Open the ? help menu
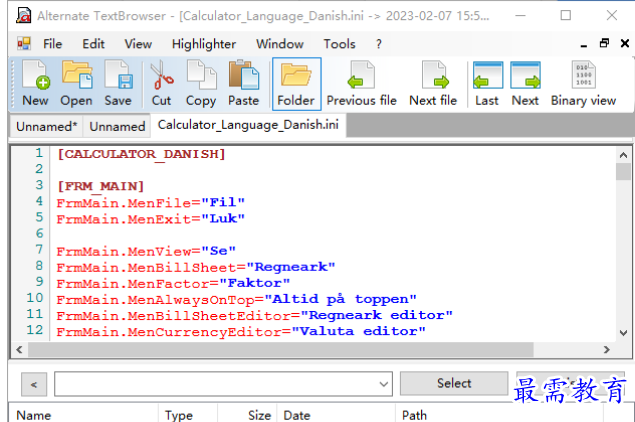635x422 pixels. point(379,44)
